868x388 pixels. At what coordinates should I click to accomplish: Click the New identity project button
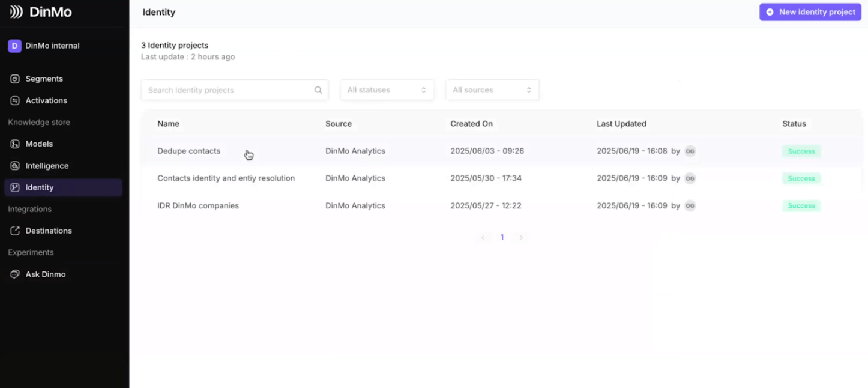(x=810, y=12)
